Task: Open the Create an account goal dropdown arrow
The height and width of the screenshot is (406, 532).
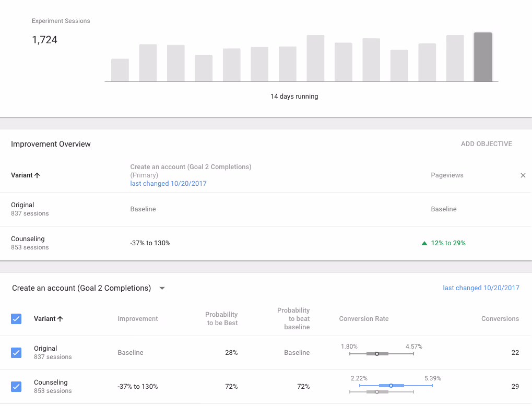Action: point(162,288)
